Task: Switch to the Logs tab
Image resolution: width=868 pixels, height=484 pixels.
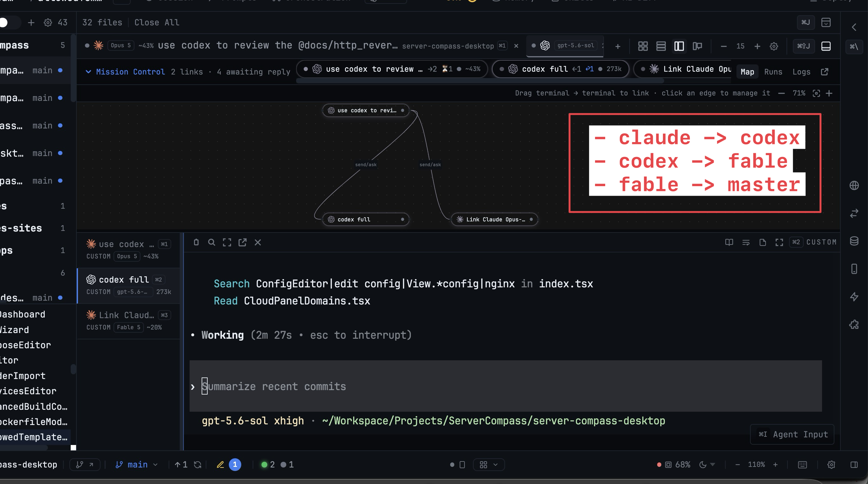Action: point(801,72)
